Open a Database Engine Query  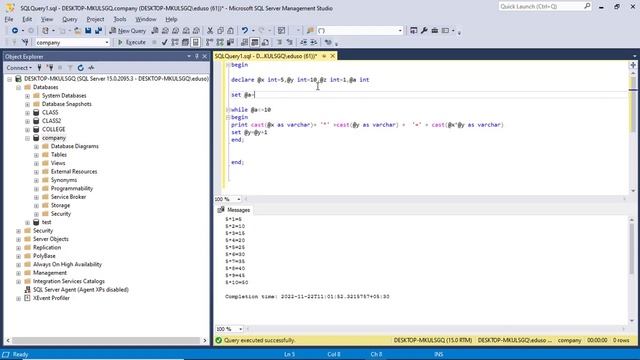[x=155, y=31]
